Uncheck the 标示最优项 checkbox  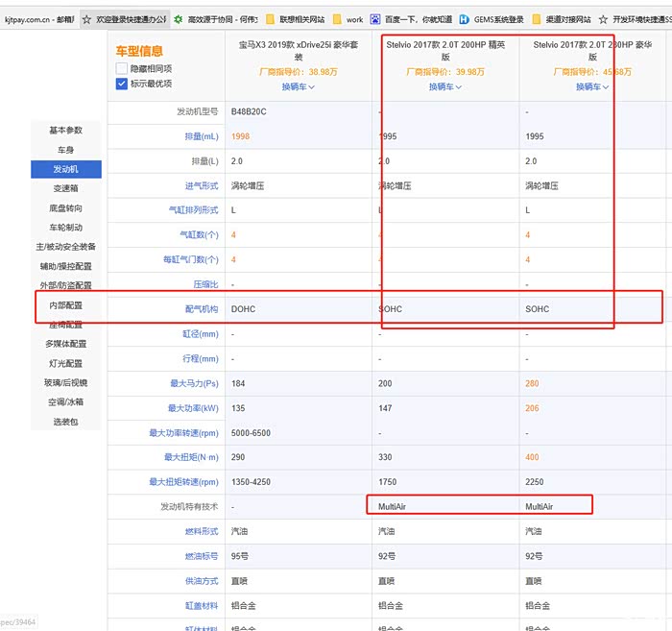pos(122,84)
